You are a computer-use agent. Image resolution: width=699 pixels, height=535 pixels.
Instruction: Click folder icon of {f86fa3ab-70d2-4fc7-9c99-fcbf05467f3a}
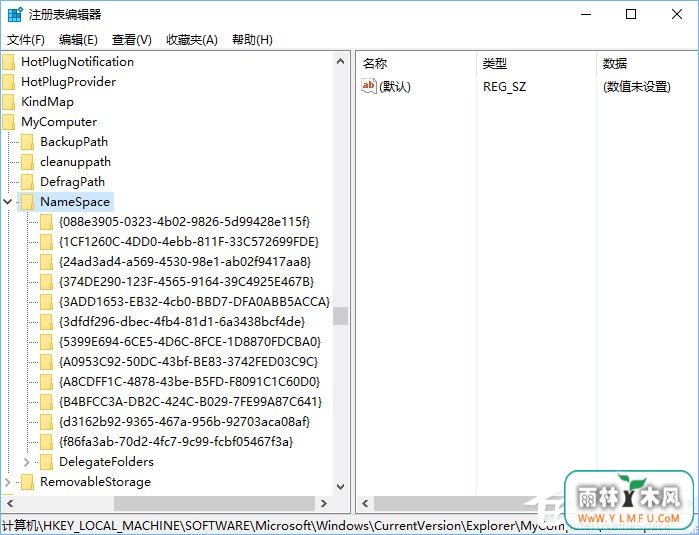pos(46,442)
